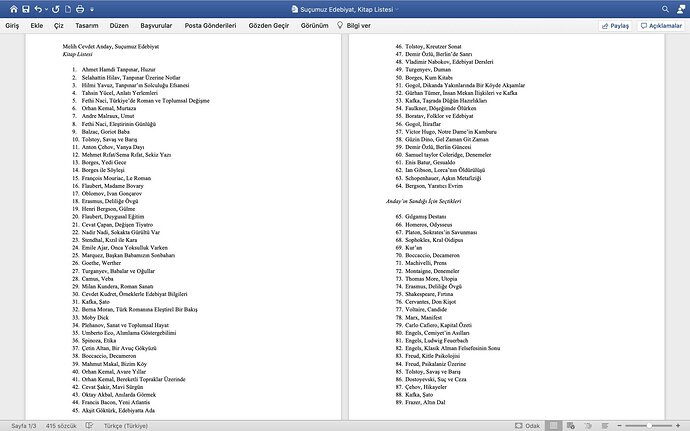The image size is (690, 431).
Task: Click the entry 'Bergson, Yaratıcı Evrim'
Action: click(434, 186)
